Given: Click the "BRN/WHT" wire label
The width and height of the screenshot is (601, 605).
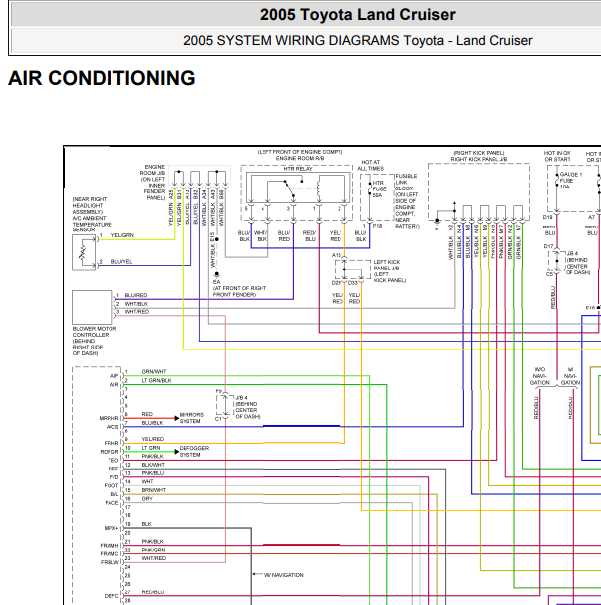Looking at the screenshot, I should pyautogui.click(x=153, y=490).
